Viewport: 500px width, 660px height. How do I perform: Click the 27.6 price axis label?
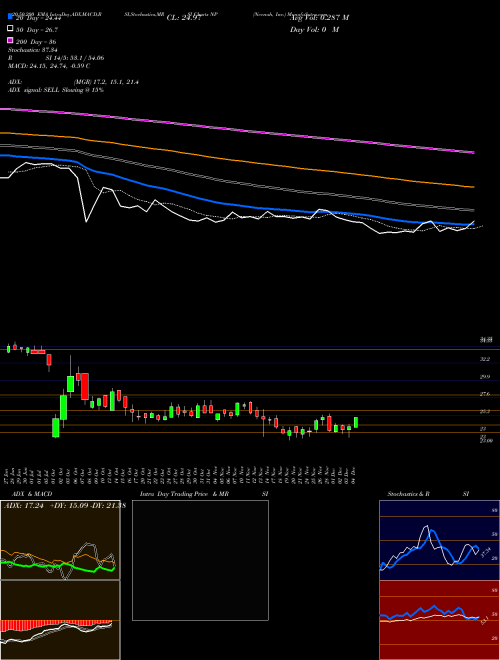click(485, 394)
